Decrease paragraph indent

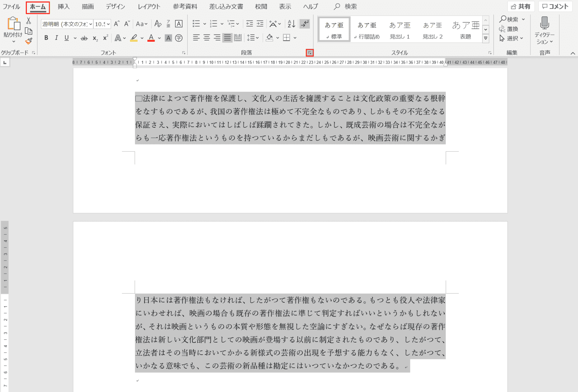[249, 24]
